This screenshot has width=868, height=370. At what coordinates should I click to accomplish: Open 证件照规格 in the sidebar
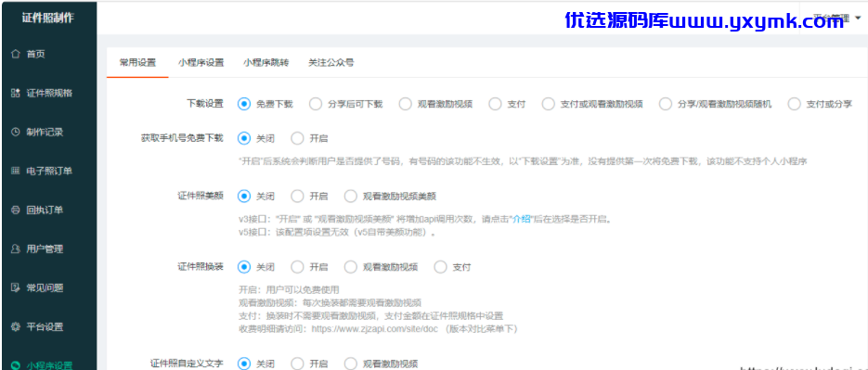48,93
